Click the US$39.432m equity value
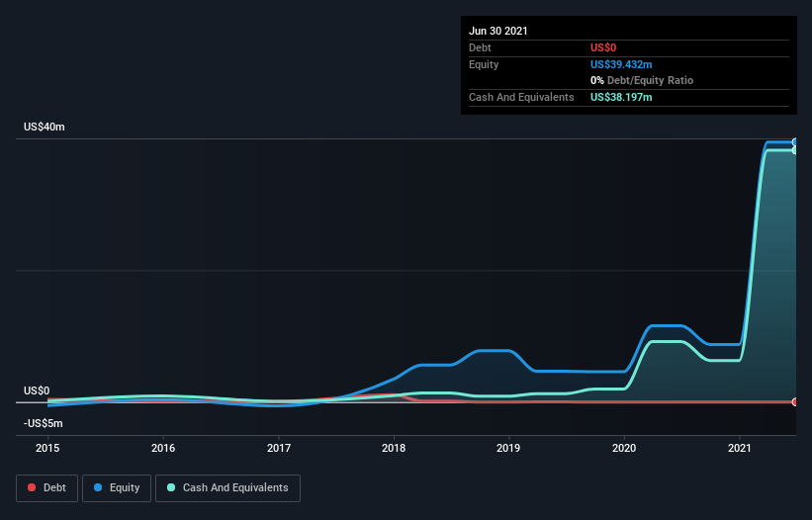Image resolution: width=812 pixels, height=520 pixels. tap(621, 64)
